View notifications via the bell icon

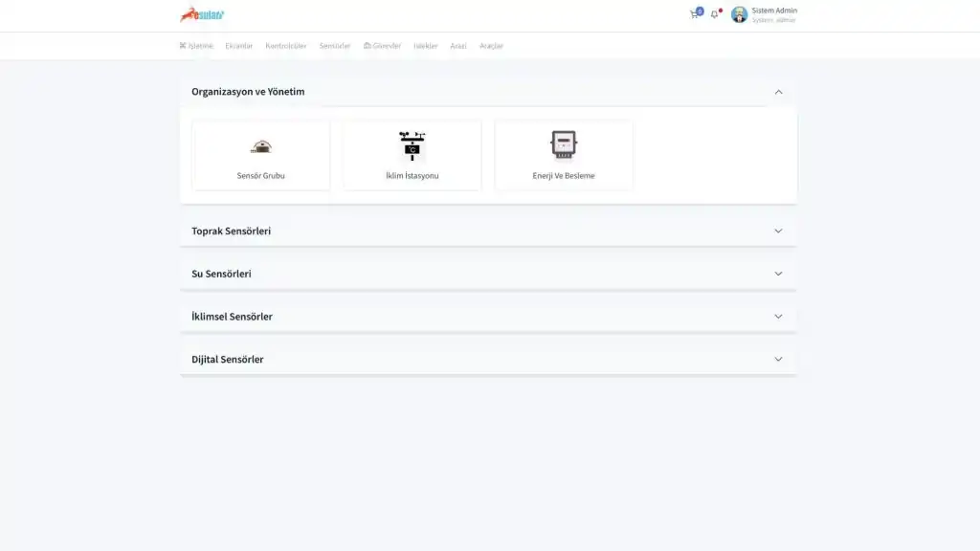[714, 14]
